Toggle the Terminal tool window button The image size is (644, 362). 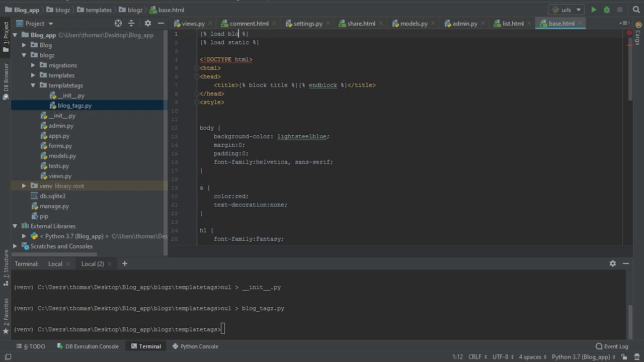[x=146, y=346]
